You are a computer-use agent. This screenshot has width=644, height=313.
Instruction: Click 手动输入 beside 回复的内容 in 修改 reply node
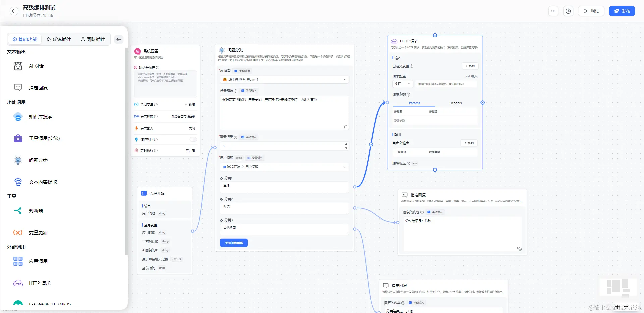[435, 212]
